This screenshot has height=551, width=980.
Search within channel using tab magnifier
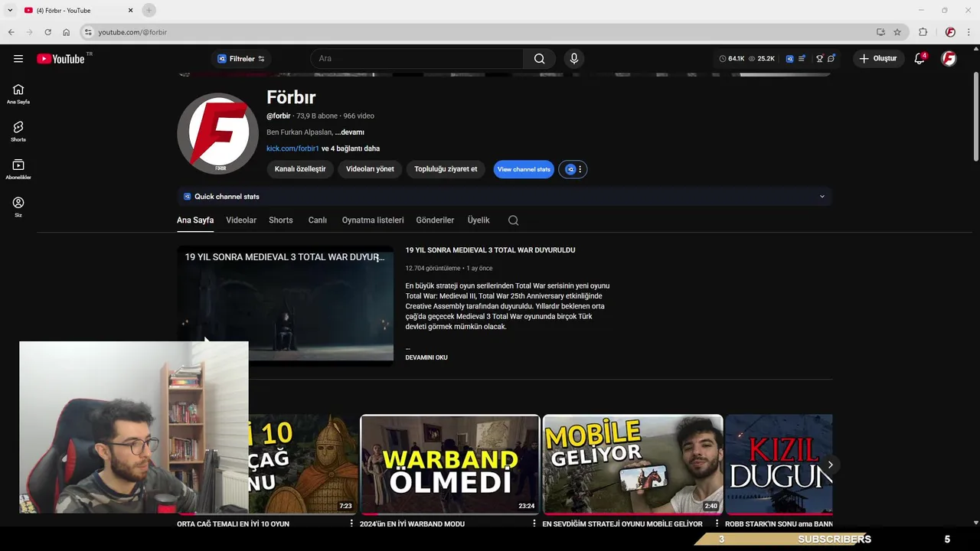[x=513, y=220]
